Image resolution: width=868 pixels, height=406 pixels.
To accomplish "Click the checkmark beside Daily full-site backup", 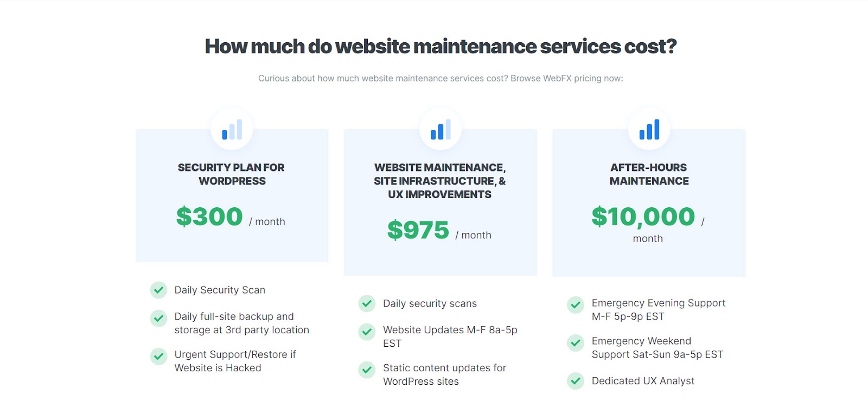I will tap(158, 318).
